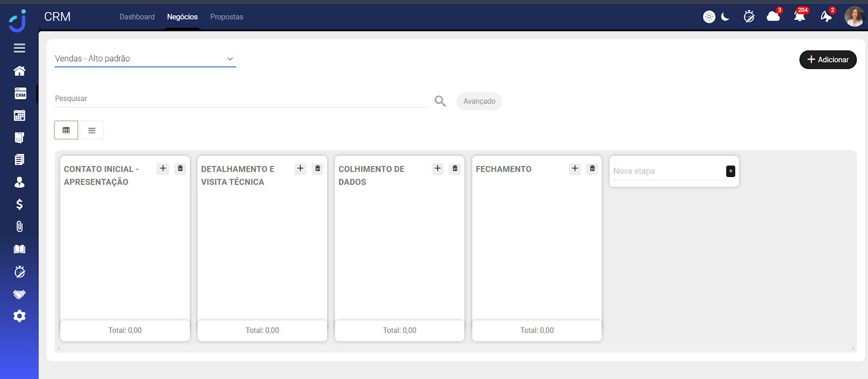Switch to kanban board view
868x379 pixels.
tap(66, 130)
